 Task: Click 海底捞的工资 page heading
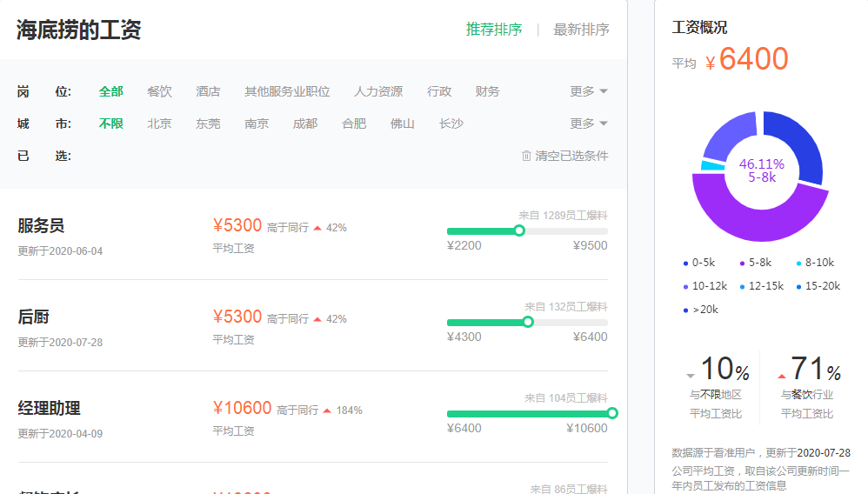(78, 30)
